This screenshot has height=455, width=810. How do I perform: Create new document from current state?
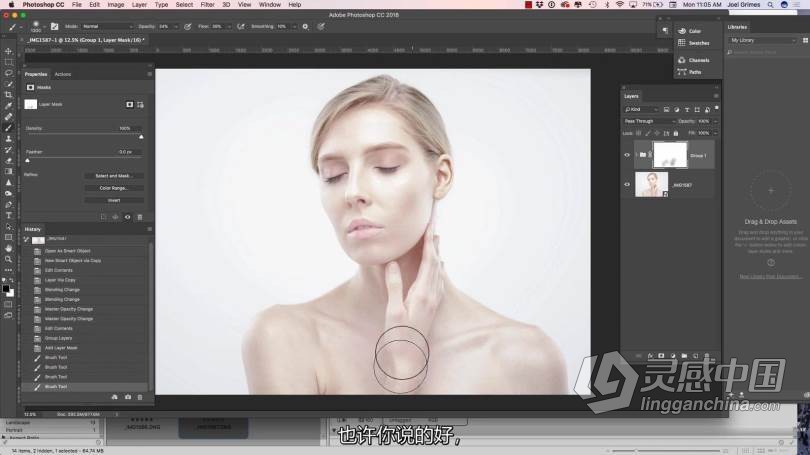pos(115,397)
